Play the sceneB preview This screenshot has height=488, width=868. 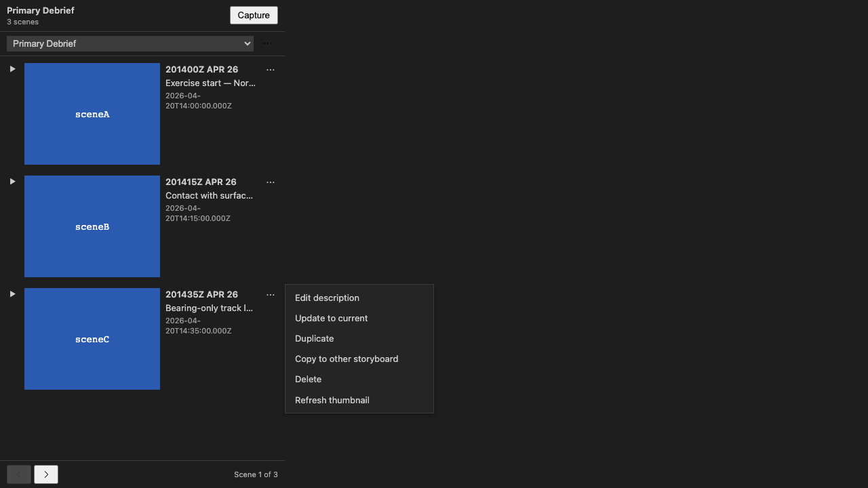tap(12, 180)
